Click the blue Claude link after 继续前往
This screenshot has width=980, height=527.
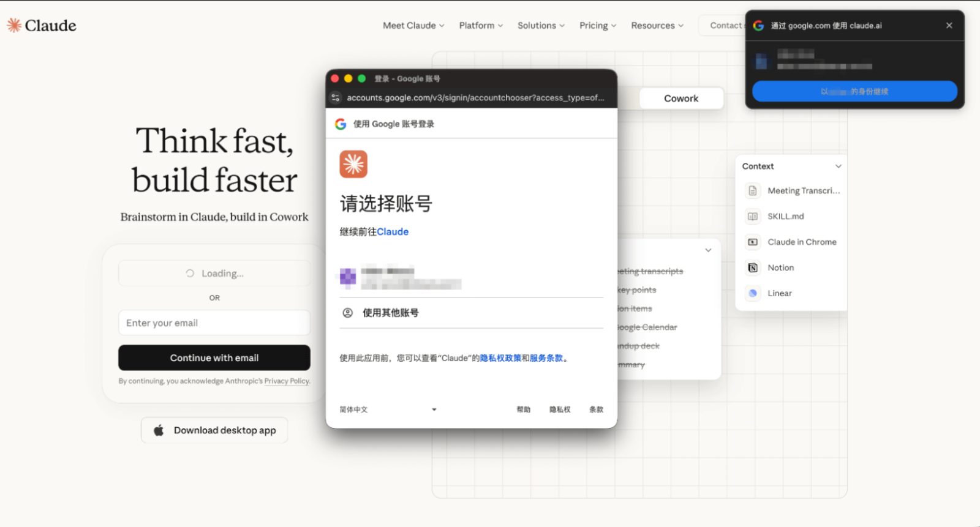(x=393, y=232)
